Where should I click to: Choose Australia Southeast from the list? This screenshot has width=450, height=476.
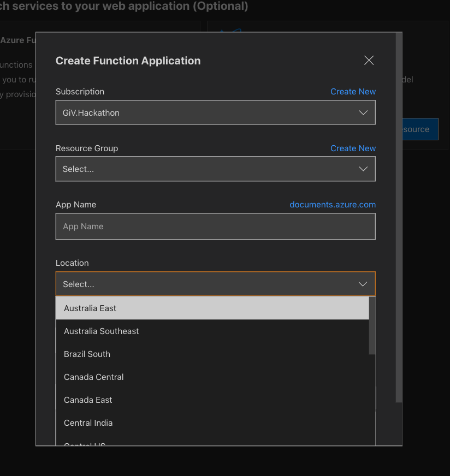coord(213,331)
